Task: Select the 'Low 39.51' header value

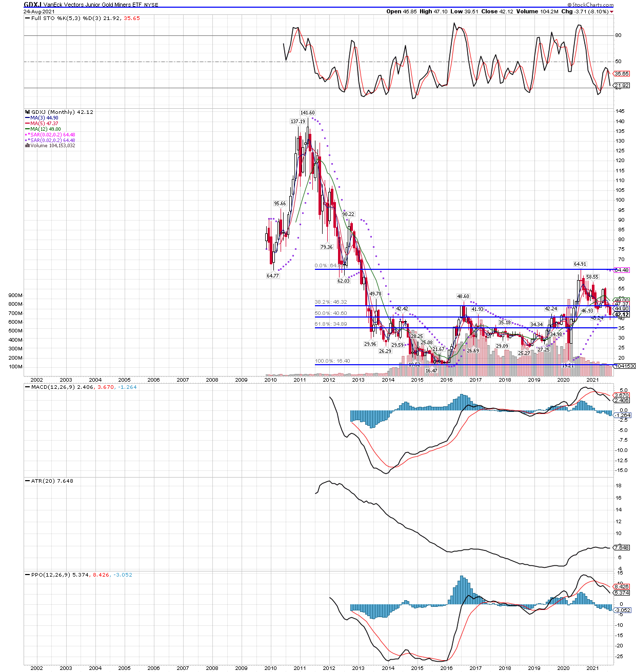Action: coord(464,11)
